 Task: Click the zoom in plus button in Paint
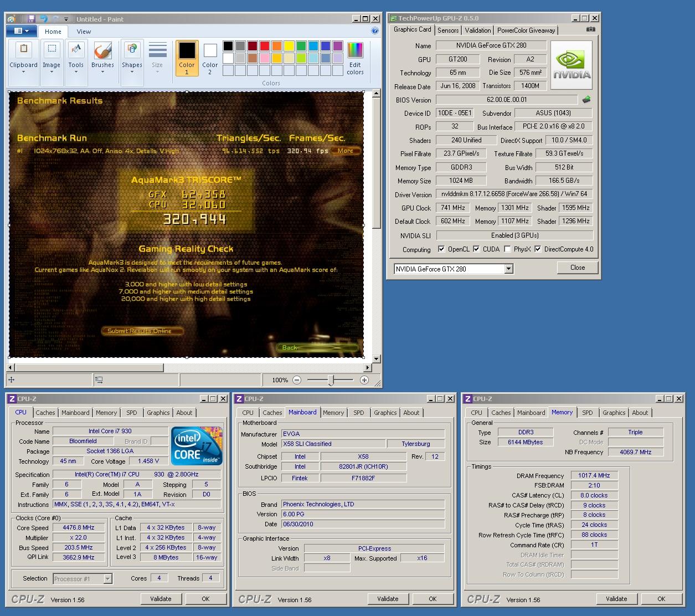[364, 380]
